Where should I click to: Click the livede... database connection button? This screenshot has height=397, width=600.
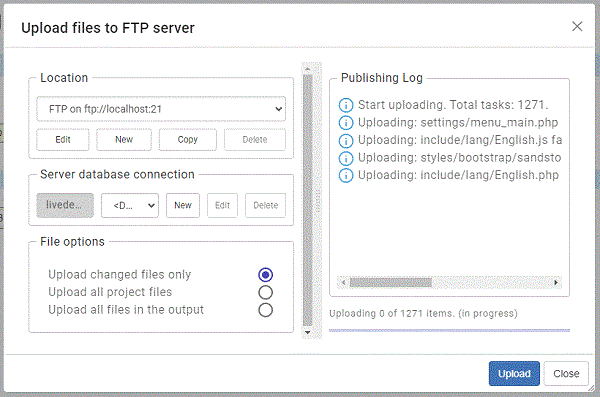[x=65, y=206]
